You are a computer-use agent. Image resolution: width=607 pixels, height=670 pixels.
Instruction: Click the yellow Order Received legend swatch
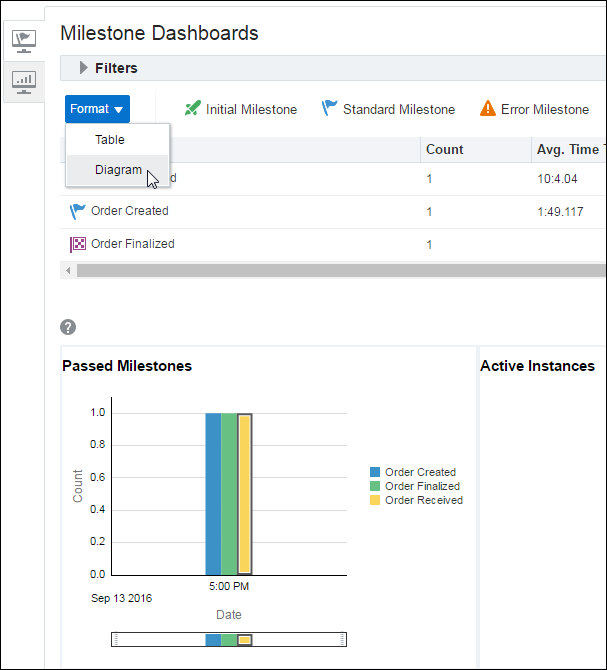click(375, 500)
